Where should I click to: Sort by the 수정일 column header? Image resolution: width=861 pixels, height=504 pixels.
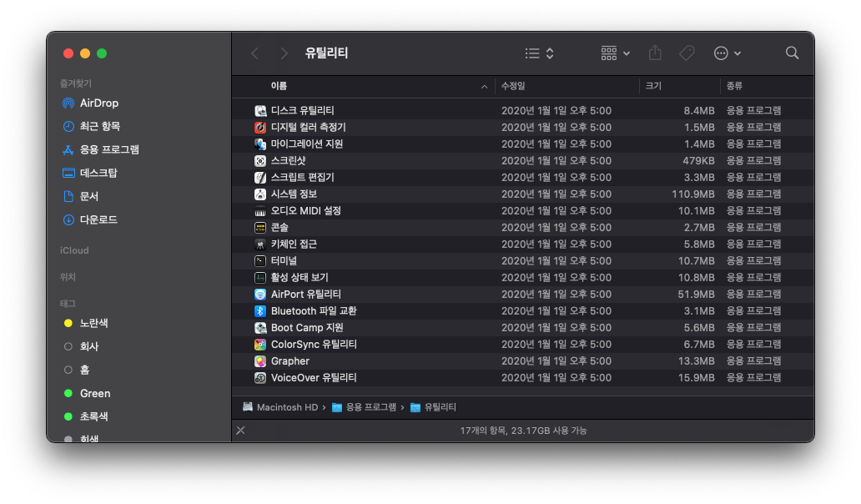pyautogui.click(x=513, y=86)
